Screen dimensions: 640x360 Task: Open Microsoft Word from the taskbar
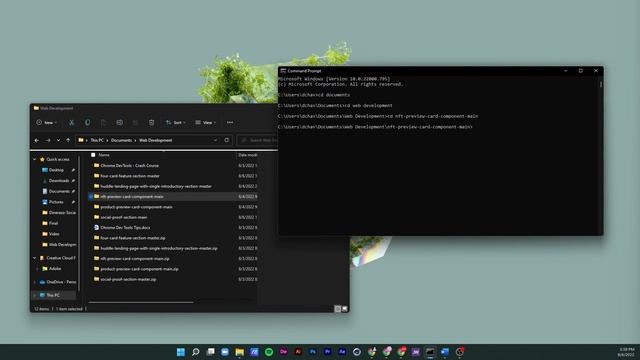445,352
